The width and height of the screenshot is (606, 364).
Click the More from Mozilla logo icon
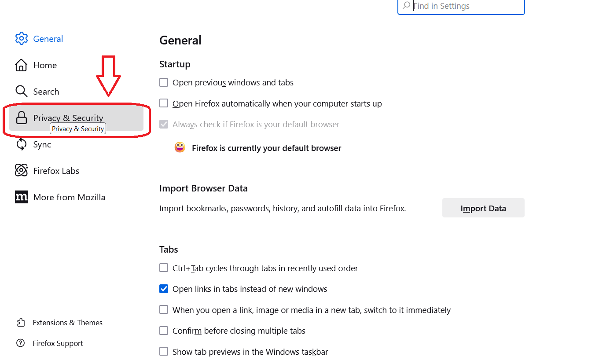click(21, 197)
